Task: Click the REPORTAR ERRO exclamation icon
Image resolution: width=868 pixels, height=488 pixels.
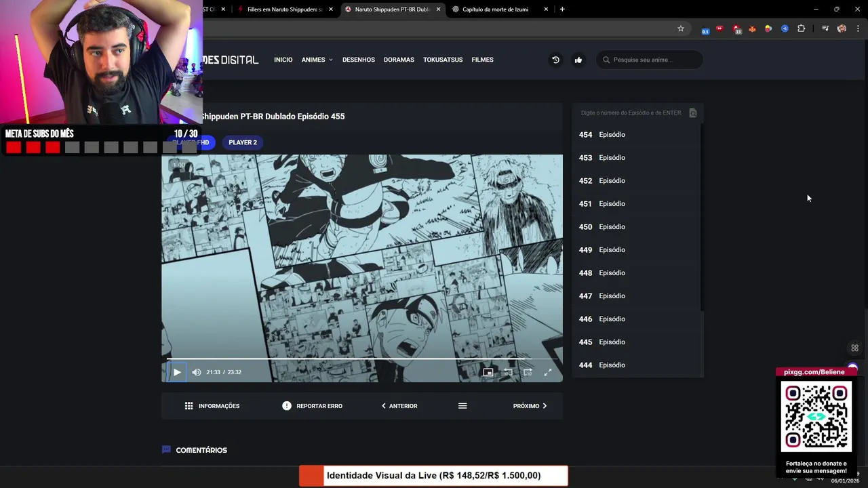Action: 287,406
